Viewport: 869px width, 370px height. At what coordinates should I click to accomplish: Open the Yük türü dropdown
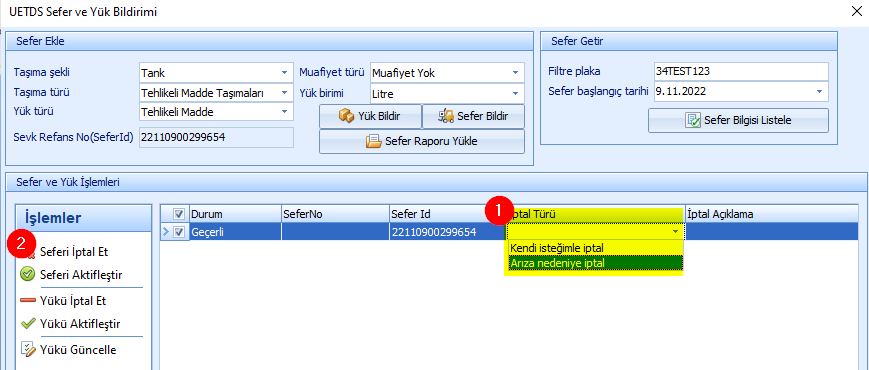(x=284, y=112)
